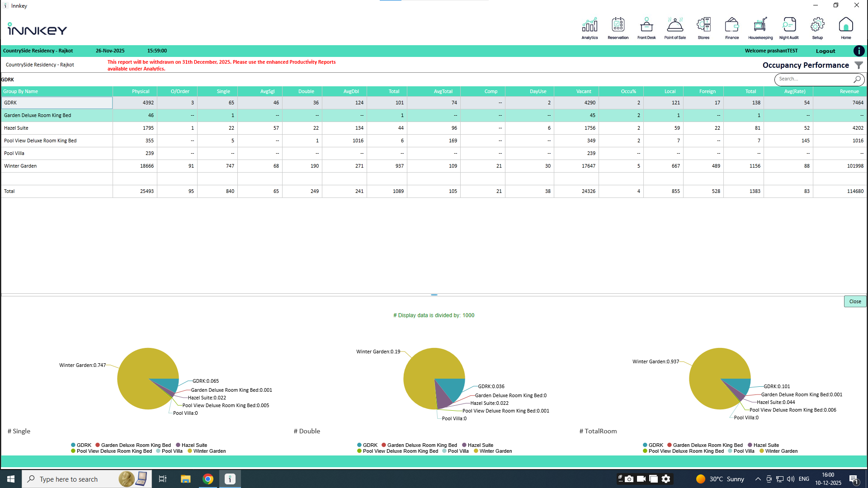Screen dimensions: 868x488
Task: Open the Point of Sale icon
Action: click(x=675, y=28)
